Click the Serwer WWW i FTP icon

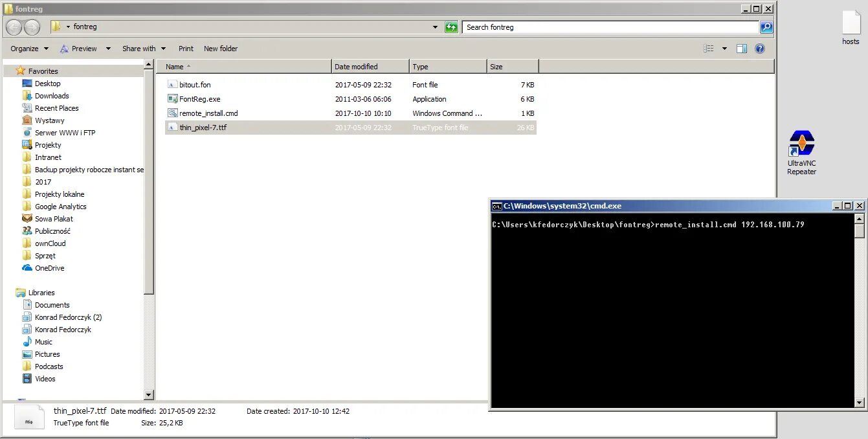tap(27, 133)
